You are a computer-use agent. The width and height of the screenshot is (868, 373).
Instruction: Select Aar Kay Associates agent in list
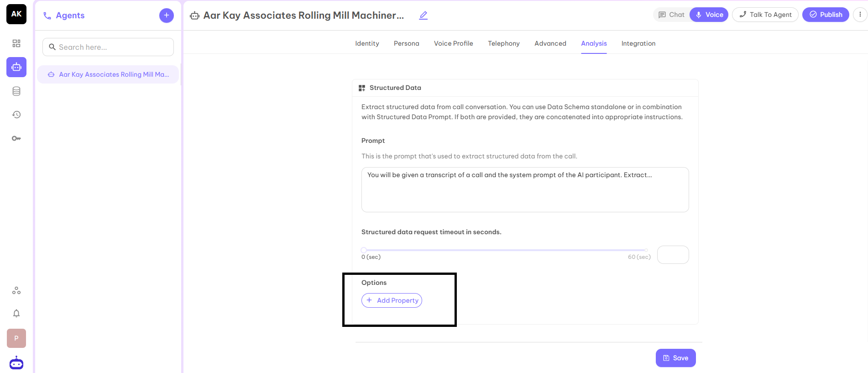[x=108, y=74]
